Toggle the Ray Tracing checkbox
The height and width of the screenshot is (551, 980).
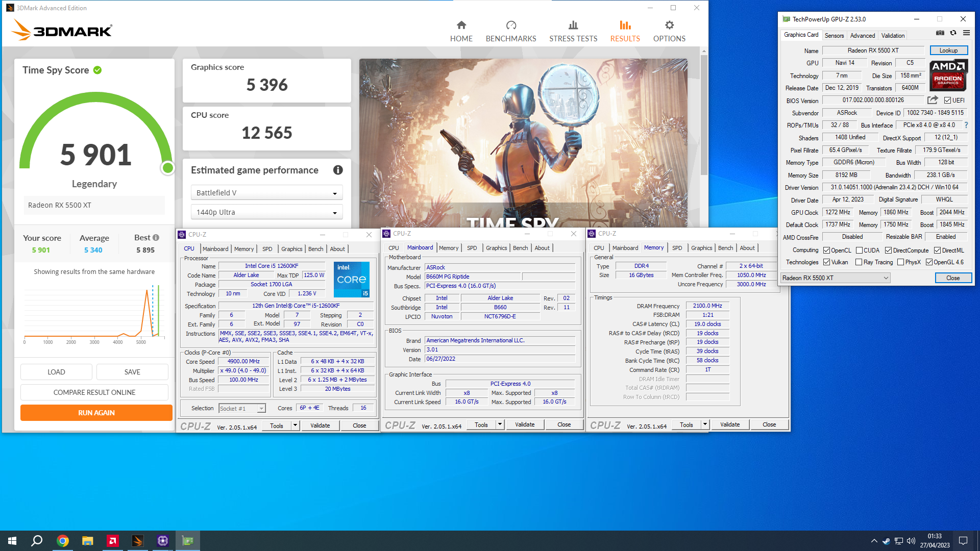click(x=859, y=262)
